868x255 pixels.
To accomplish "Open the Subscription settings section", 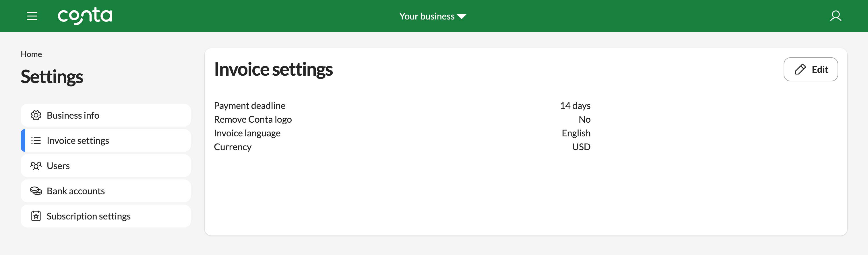I will point(88,216).
